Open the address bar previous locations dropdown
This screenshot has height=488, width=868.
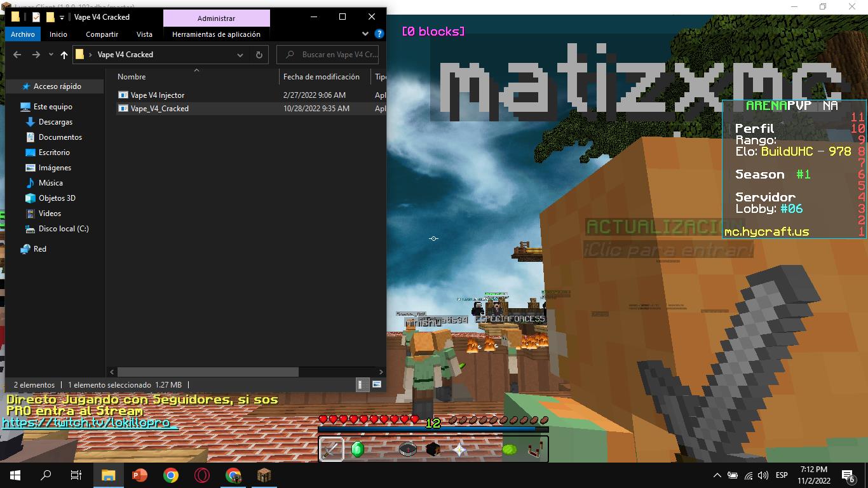click(x=240, y=55)
